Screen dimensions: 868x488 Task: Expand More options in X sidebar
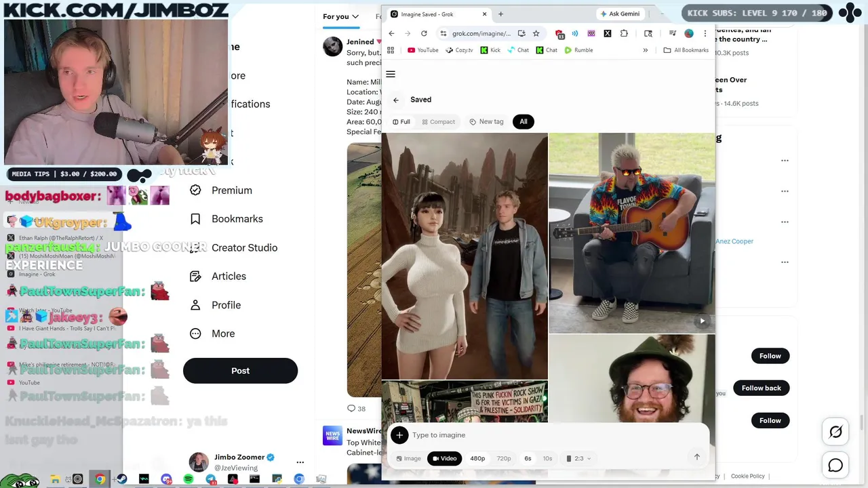click(x=212, y=333)
